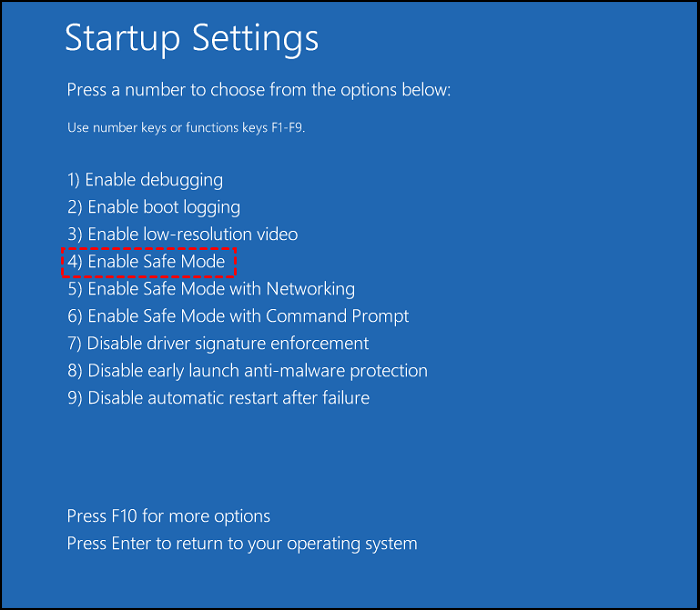Choose Disable driver signature enforcement
The image size is (700, 610).
point(218,343)
